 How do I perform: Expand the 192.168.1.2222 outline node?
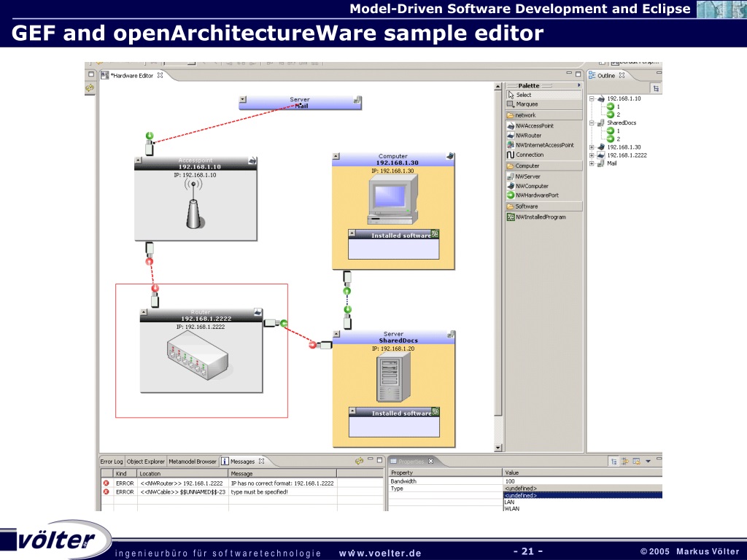click(x=592, y=155)
